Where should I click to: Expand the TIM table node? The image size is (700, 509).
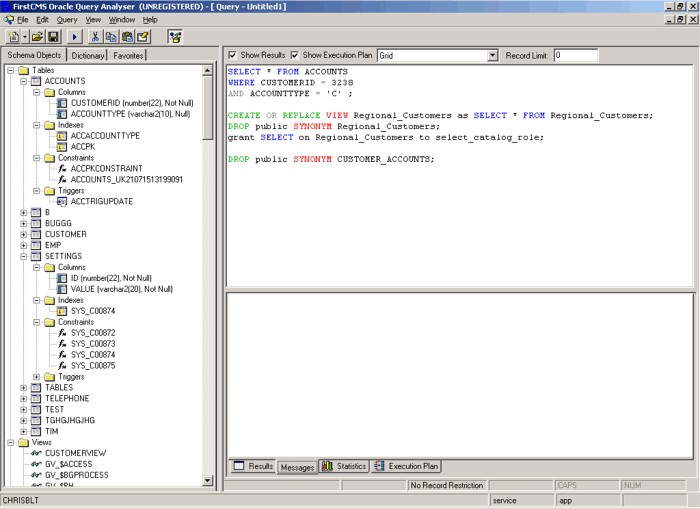(23, 431)
